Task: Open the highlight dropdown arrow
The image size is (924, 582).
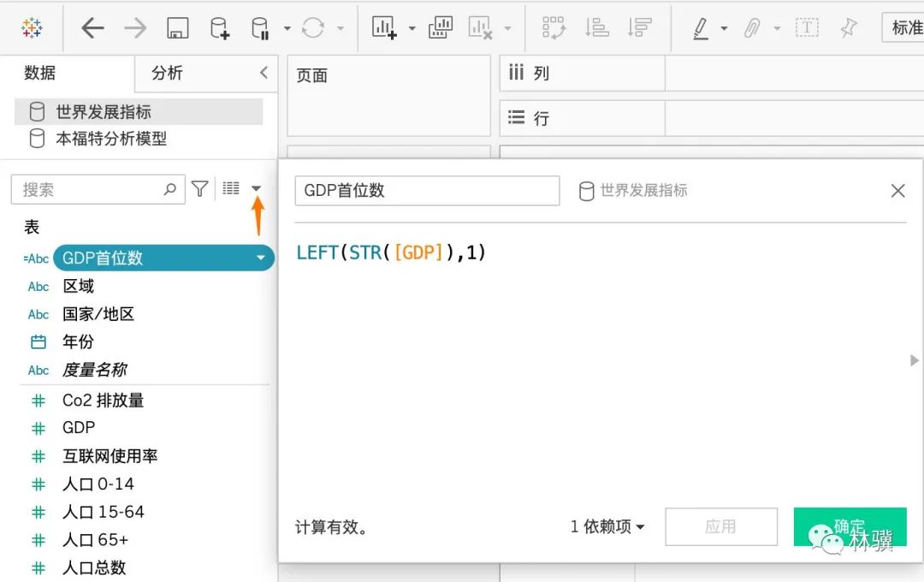Action: pos(725,27)
